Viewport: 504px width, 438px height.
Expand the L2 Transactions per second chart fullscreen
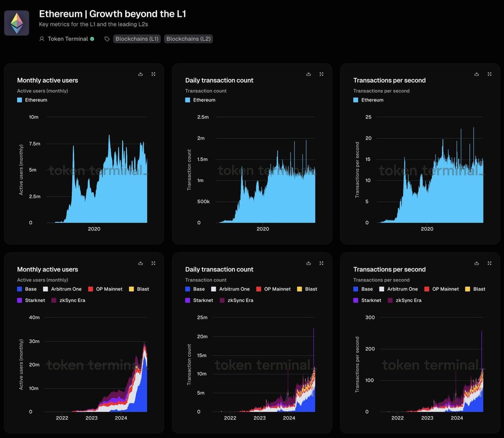(x=489, y=263)
